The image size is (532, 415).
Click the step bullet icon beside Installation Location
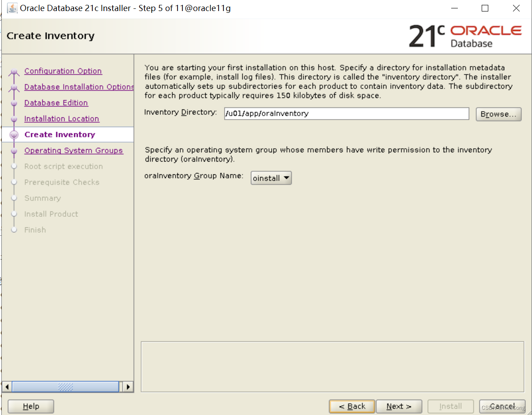(14, 119)
